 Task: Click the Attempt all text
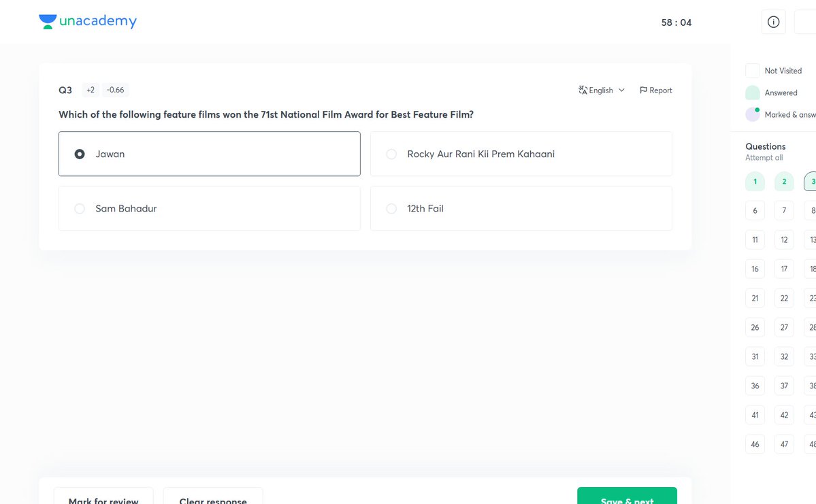[x=764, y=158]
